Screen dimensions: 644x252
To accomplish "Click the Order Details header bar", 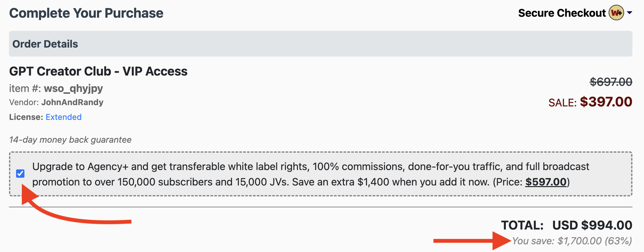I will tap(320, 44).
